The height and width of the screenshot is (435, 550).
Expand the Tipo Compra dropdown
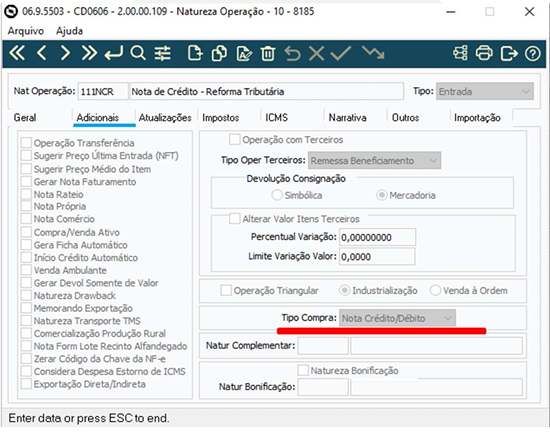click(x=397, y=318)
